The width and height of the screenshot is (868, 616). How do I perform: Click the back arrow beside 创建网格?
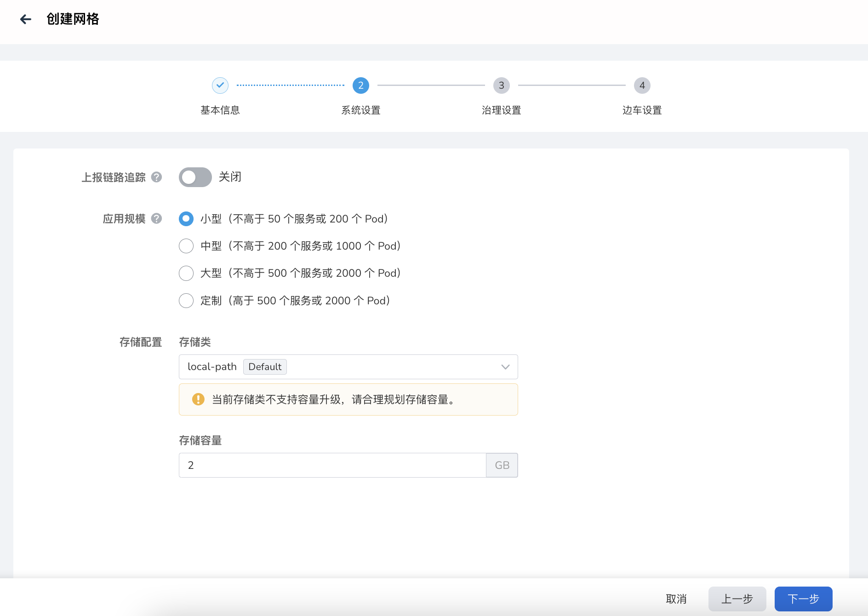[x=26, y=19]
